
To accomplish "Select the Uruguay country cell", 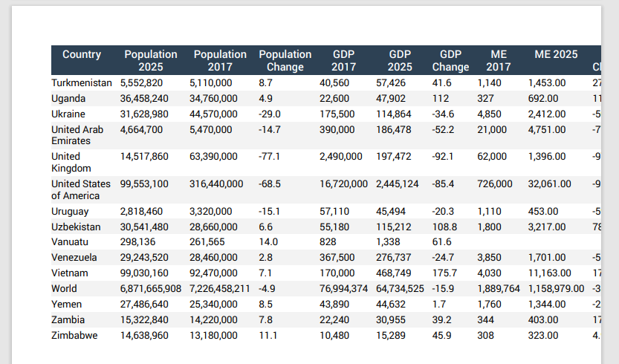I will coord(70,212).
